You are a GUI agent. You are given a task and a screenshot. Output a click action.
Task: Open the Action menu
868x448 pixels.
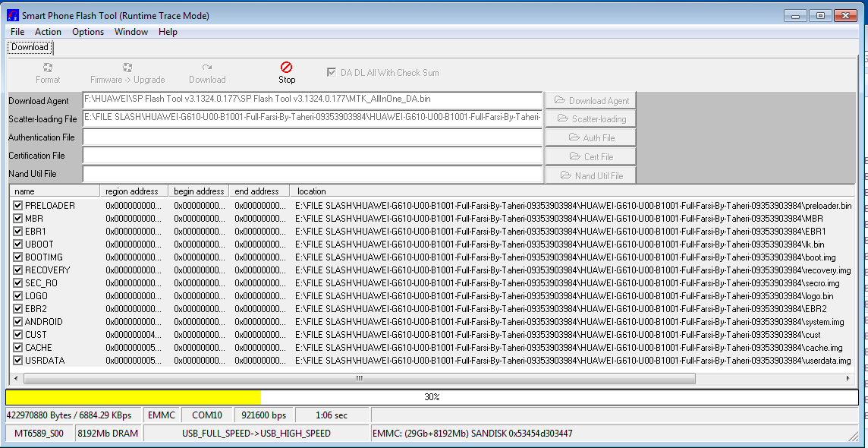(x=48, y=32)
